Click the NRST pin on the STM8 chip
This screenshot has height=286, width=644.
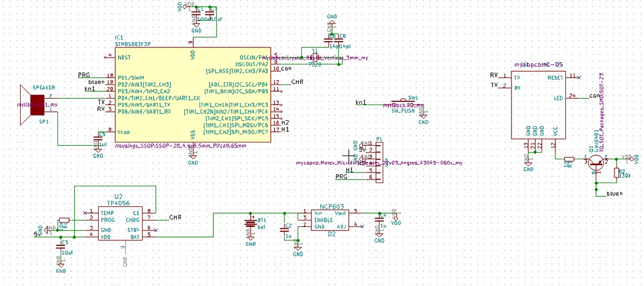pyautogui.click(x=124, y=57)
